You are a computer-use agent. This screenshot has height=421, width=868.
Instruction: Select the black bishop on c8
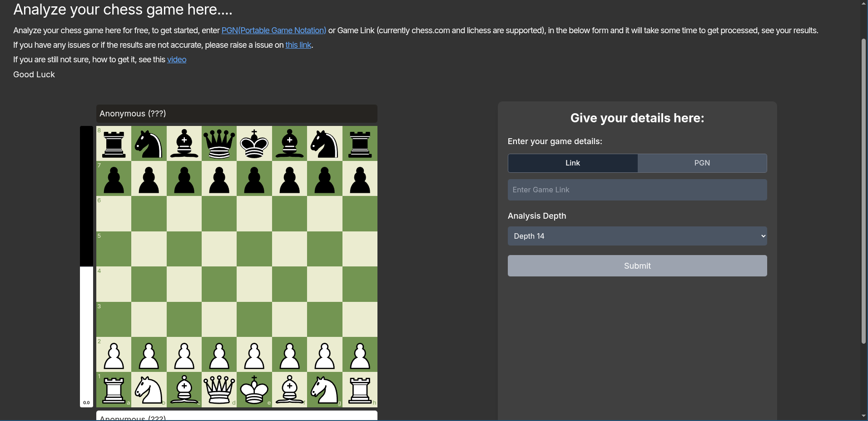[x=184, y=144]
